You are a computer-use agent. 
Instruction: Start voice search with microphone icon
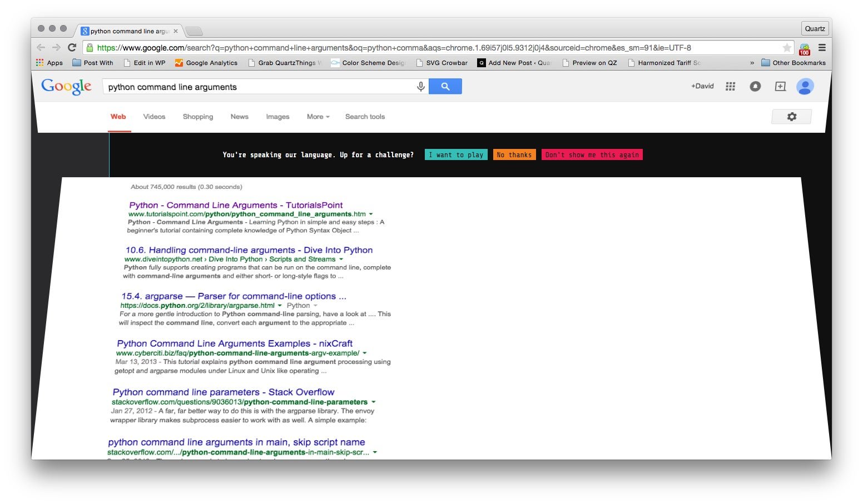tap(421, 87)
